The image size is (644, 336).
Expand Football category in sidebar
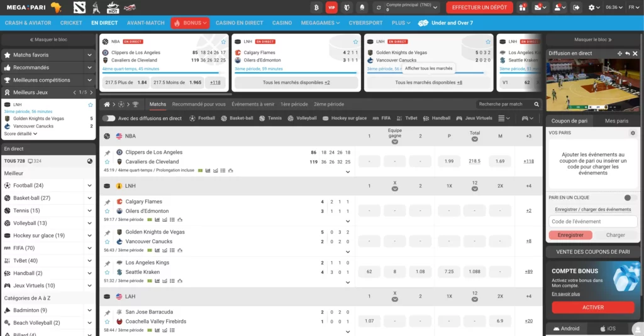pos(90,185)
